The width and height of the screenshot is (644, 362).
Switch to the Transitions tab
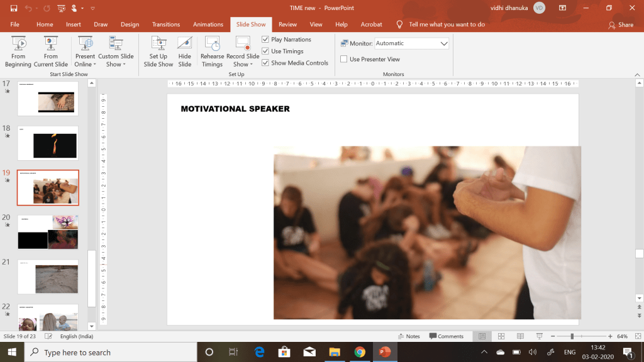(166, 25)
